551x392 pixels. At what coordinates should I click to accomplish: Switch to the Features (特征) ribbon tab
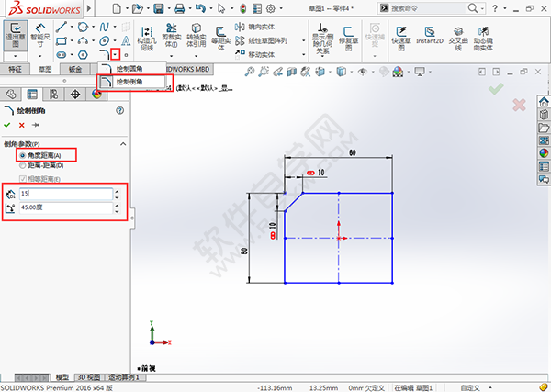click(x=15, y=69)
